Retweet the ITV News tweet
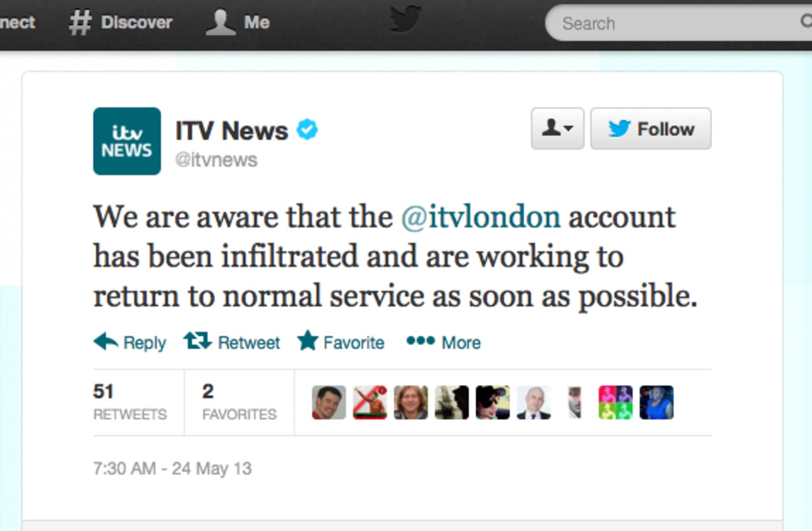Viewport: 812px width, 531px height. pyautogui.click(x=232, y=342)
